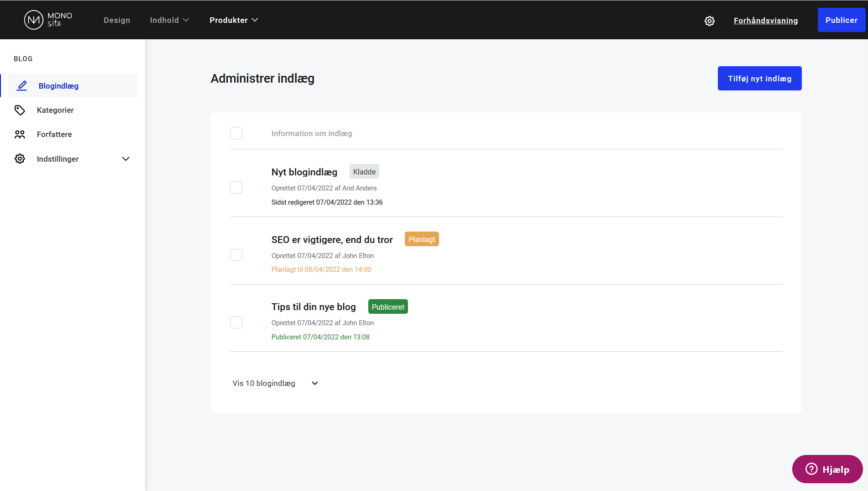Click the Kategorier tag icon

click(x=20, y=110)
